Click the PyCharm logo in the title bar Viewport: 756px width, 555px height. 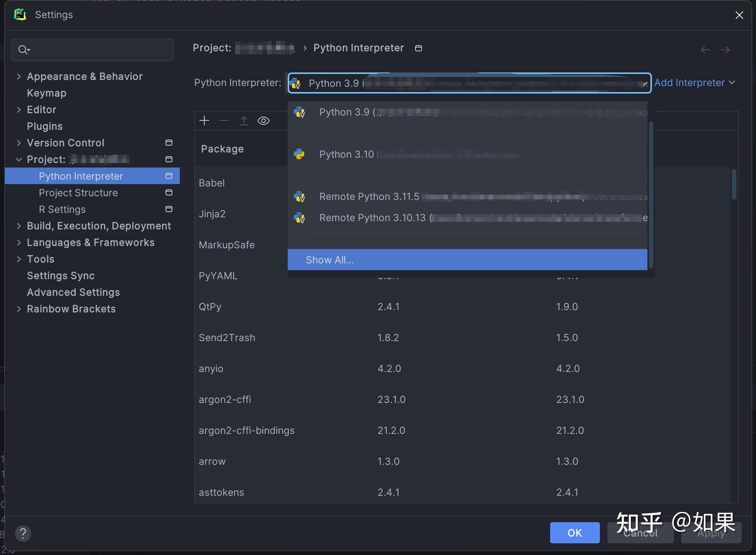pos(20,14)
